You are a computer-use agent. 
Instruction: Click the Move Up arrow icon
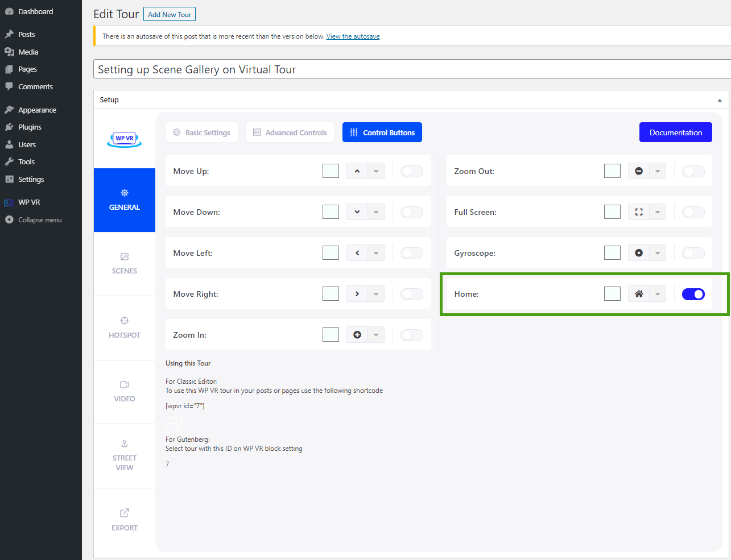357,171
